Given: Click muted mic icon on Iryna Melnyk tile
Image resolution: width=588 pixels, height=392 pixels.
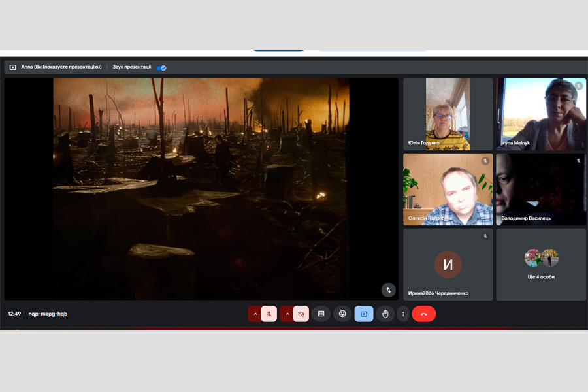Looking at the screenshot, I should tap(579, 86).
